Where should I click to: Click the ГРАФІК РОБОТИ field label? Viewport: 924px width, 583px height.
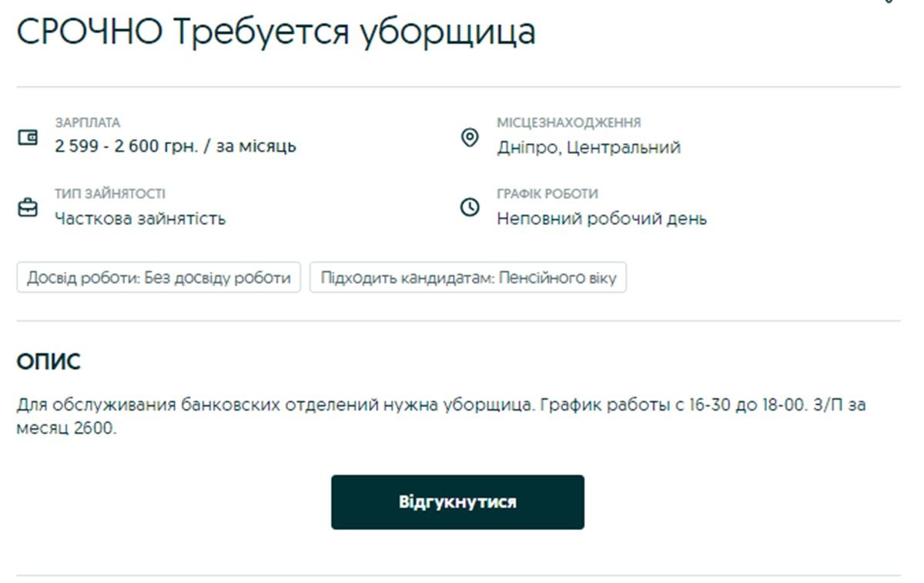tap(547, 194)
